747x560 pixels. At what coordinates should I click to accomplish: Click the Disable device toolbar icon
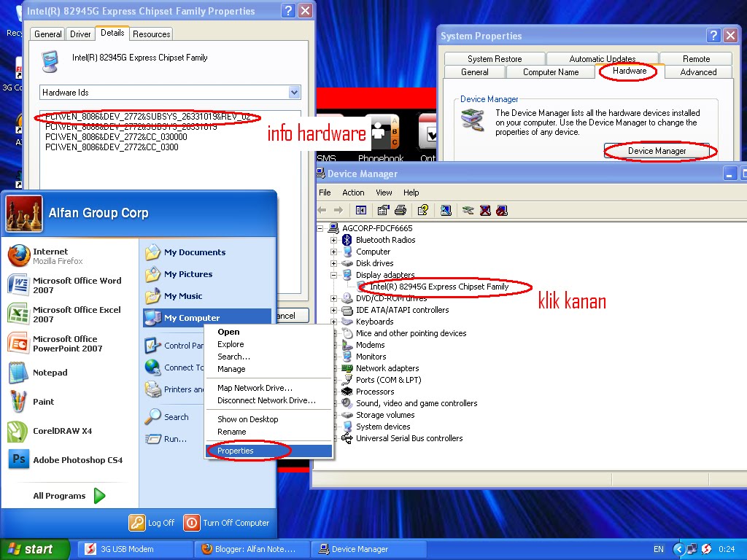(502, 210)
